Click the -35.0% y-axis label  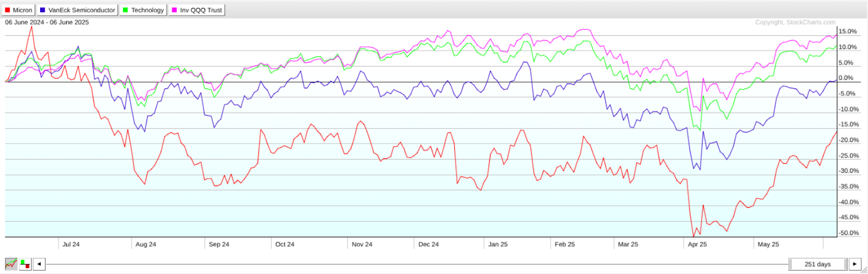(x=849, y=187)
